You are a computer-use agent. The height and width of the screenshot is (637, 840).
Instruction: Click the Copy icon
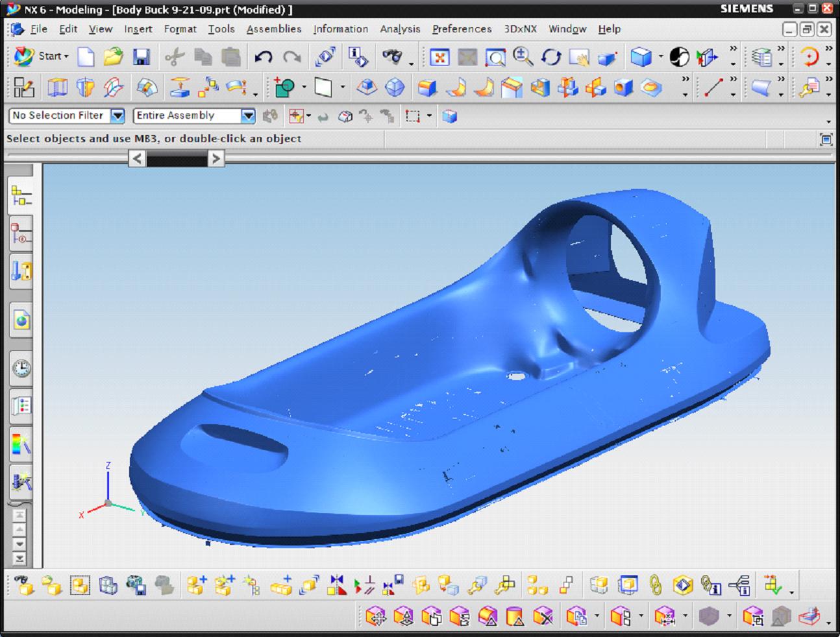203,57
